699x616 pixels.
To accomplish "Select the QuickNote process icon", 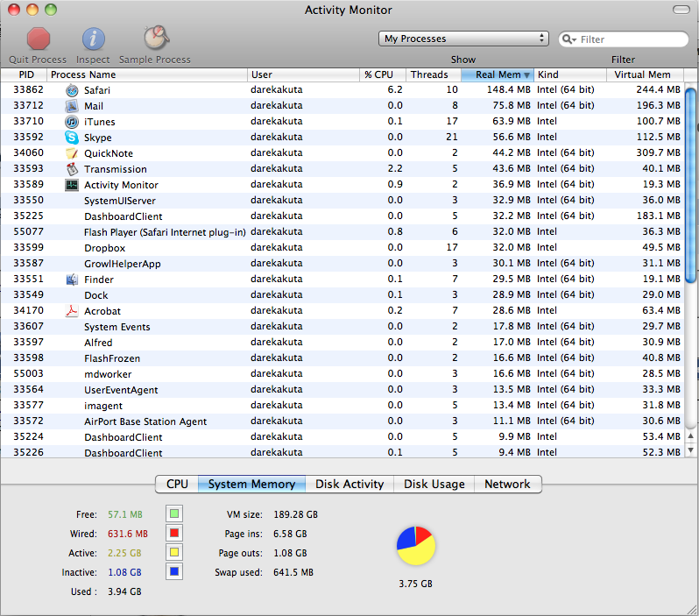I will (72, 153).
